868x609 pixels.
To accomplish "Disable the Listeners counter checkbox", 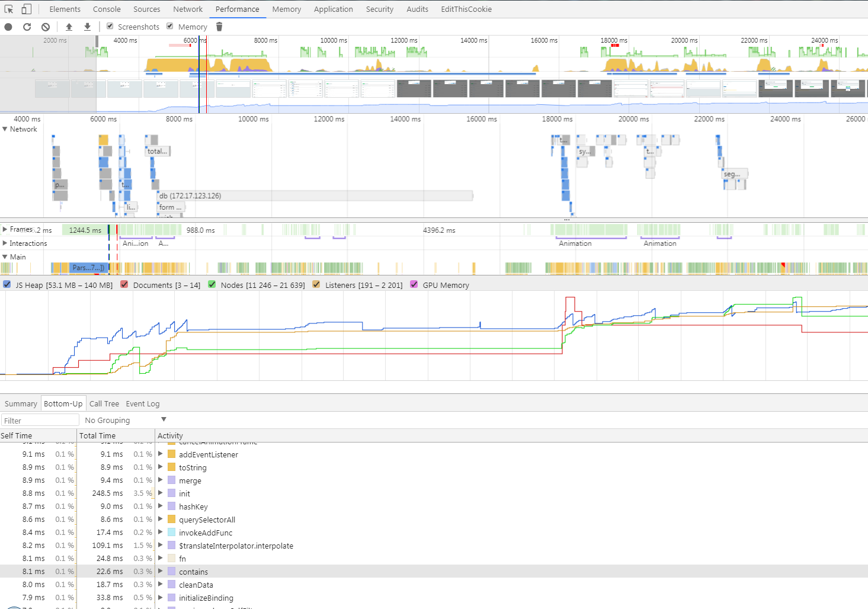I will click(x=316, y=285).
